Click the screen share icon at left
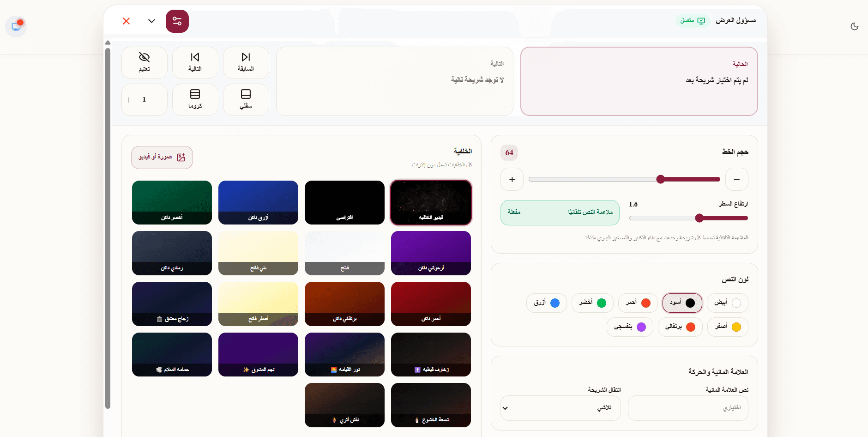The image size is (868, 437). [x=16, y=27]
